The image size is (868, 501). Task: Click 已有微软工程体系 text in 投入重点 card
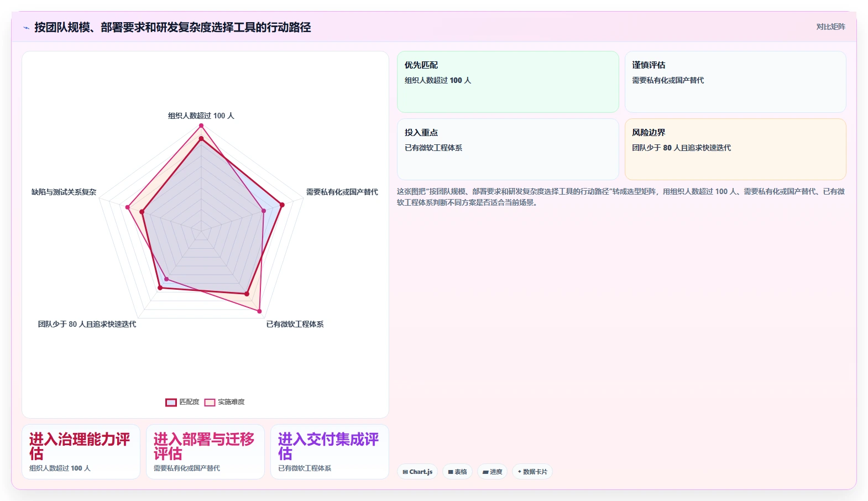pos(433,148)
